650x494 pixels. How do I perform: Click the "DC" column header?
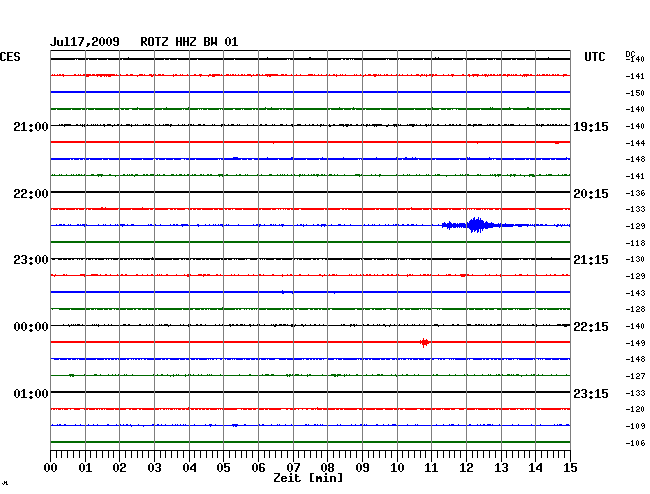point(631,54)
